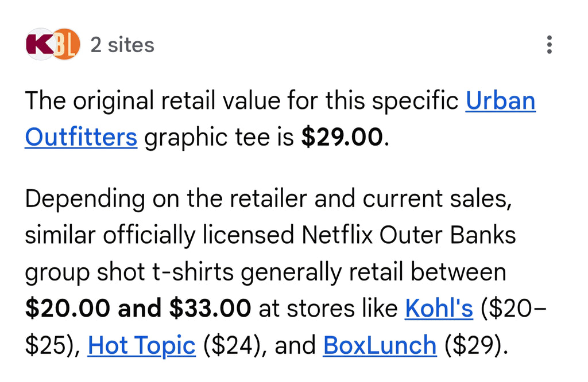Open the three-dot more options menu
Viewport: 588px width, 382px height.
549,45
